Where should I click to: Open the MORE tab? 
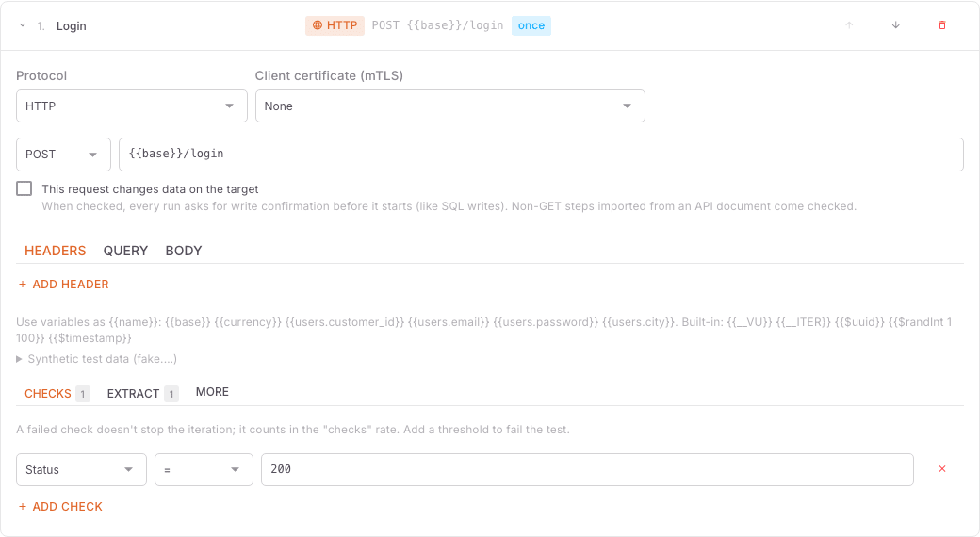coord(212,392)
